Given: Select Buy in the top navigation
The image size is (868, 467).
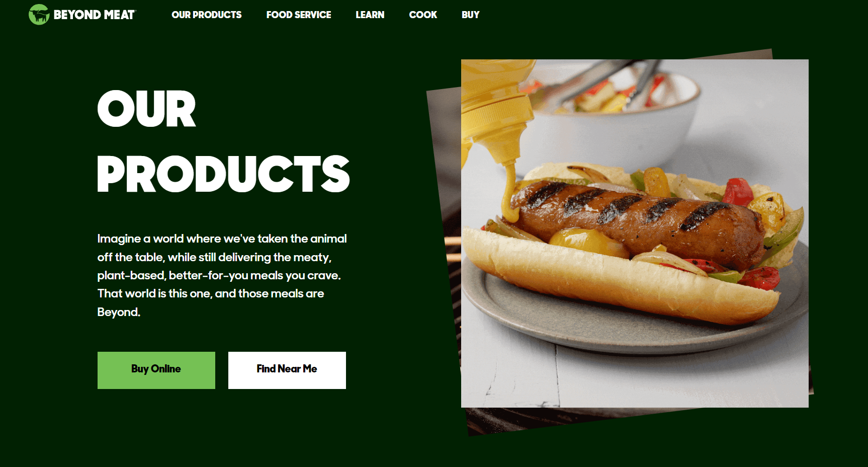Looking at the screenshot, I should [x=471, y=15].
